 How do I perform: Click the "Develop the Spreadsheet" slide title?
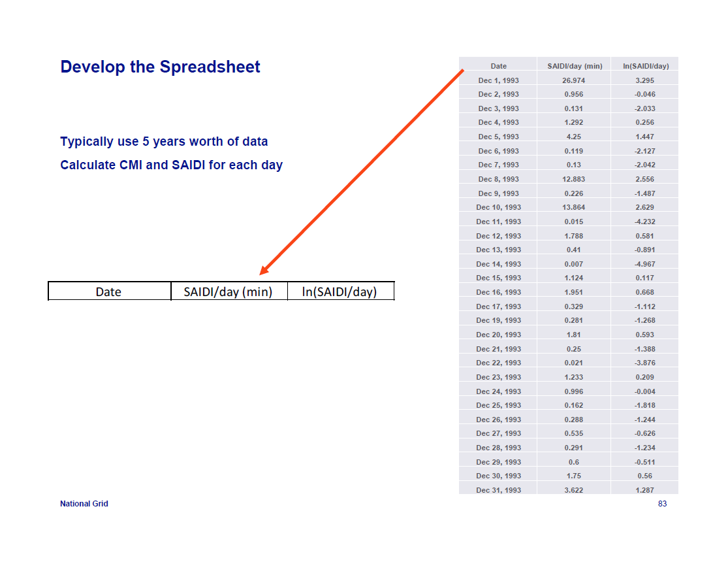(160, 67)
